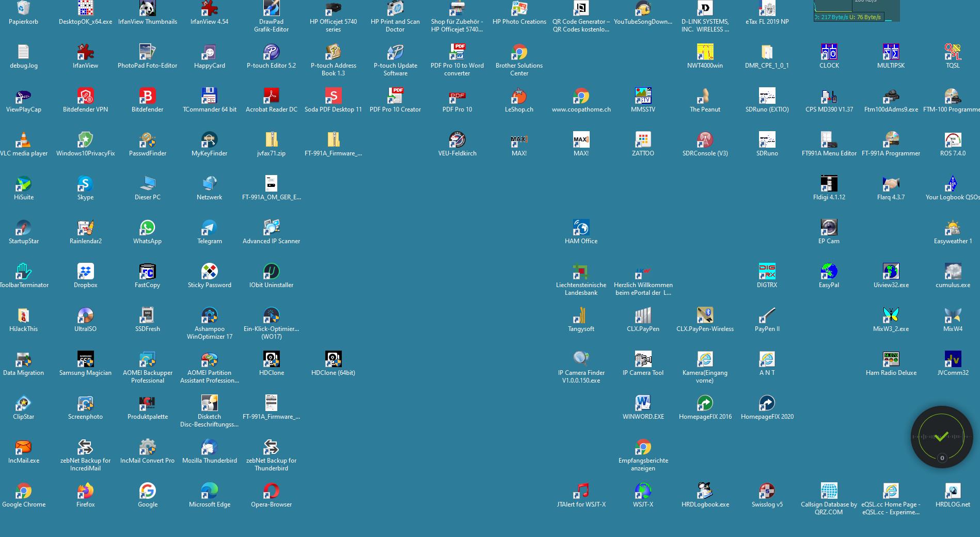Open P-touch Editor 5.2 icon
This screenshot has width=980, height=537.
coord(272,52)
